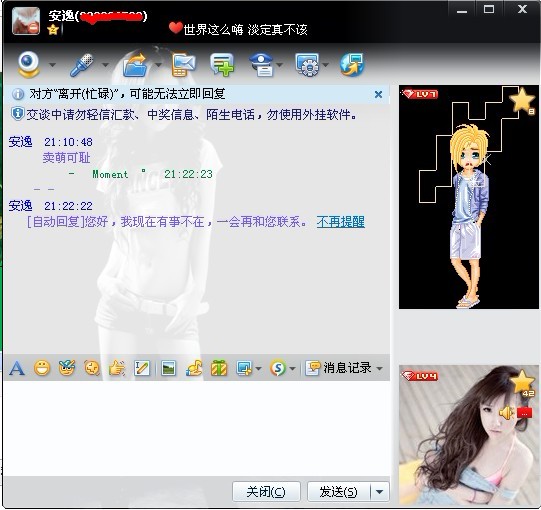Open 消息记录 message history
Viewport: 541px width, 510px height.
click(x=338, y=368)
